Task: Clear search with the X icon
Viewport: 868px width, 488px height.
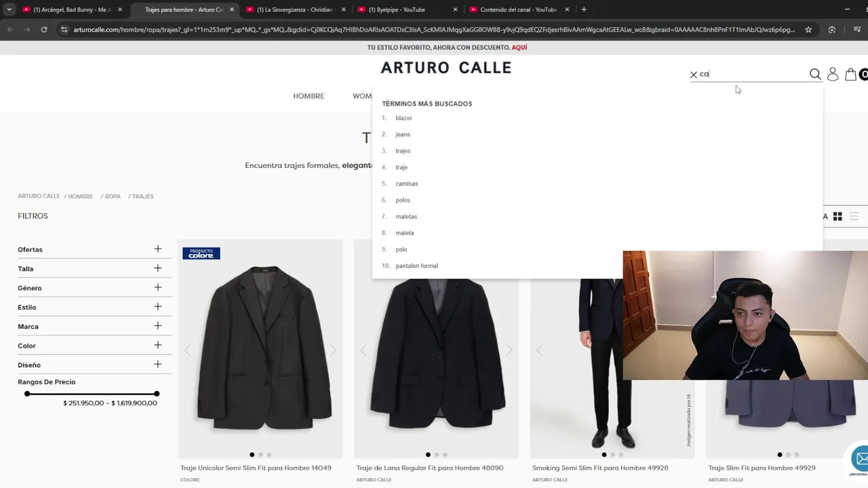Action: click(x=694, y=75)
